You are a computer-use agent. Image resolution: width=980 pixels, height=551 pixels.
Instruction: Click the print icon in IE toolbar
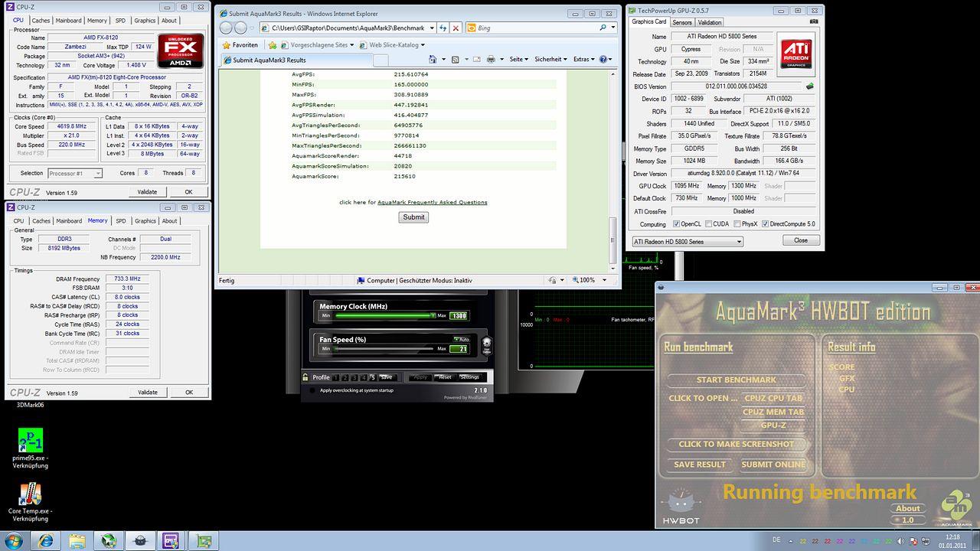[x=491, y=59]
